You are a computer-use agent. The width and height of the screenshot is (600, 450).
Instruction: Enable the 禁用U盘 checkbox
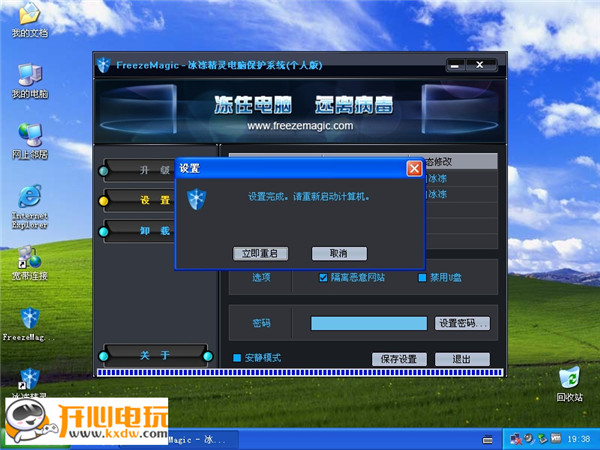[422, 277]
